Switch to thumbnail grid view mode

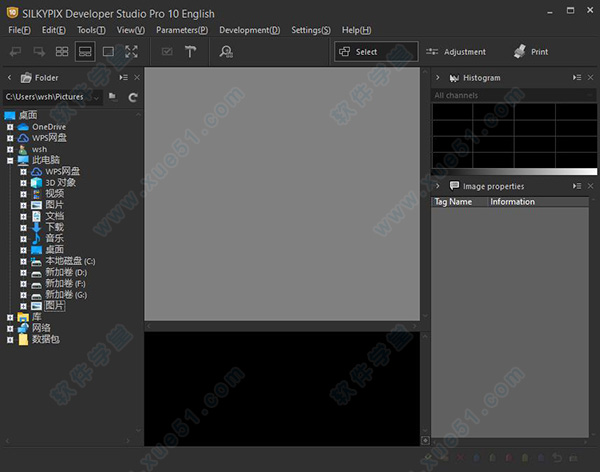[x=62, y=52]
